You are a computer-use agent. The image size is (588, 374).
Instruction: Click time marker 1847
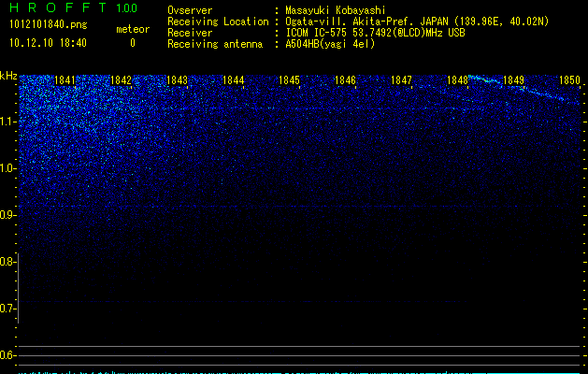pyautogui.click(x=402, y=80)
